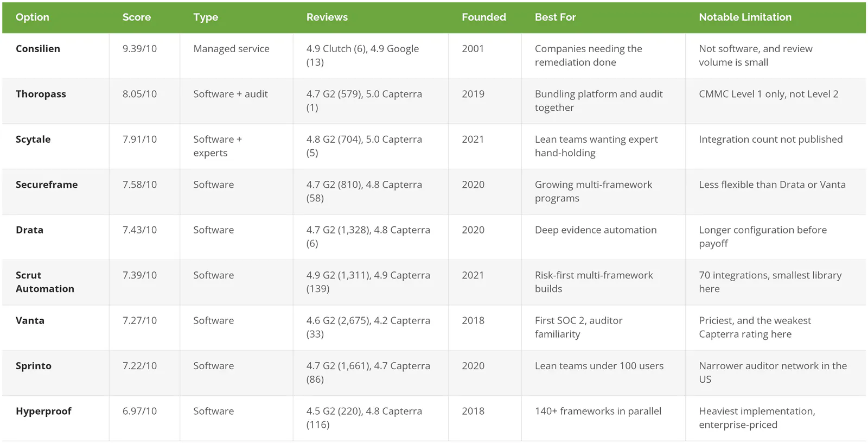
Task: Click the 2001 founded year
Action: (473, 49)
